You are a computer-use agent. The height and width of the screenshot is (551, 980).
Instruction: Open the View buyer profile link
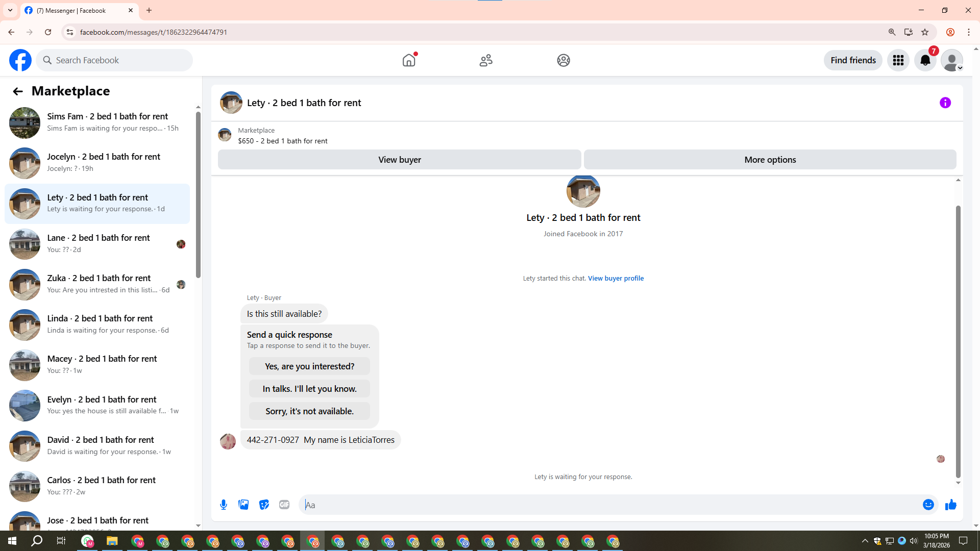tap(616, 278)
